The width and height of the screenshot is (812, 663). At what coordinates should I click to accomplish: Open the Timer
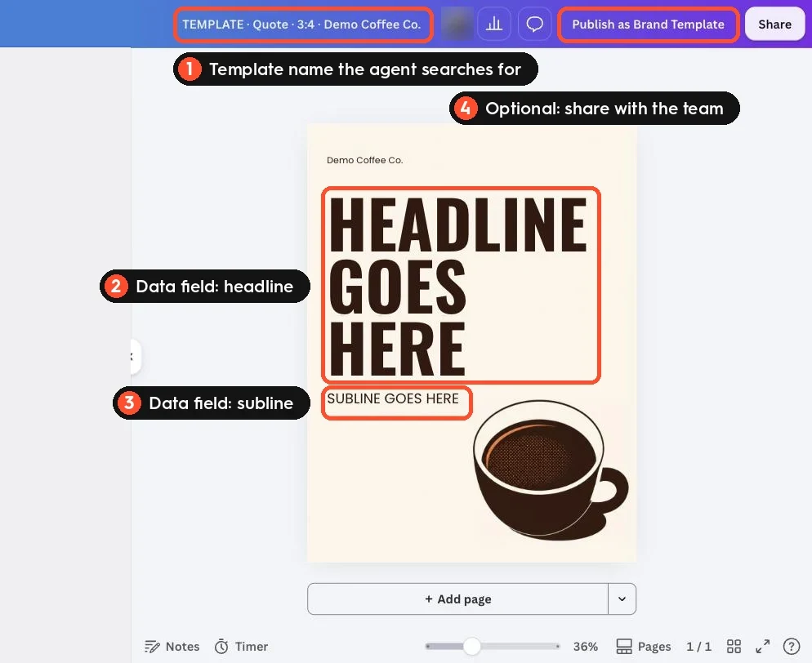[x=241, y=647]
